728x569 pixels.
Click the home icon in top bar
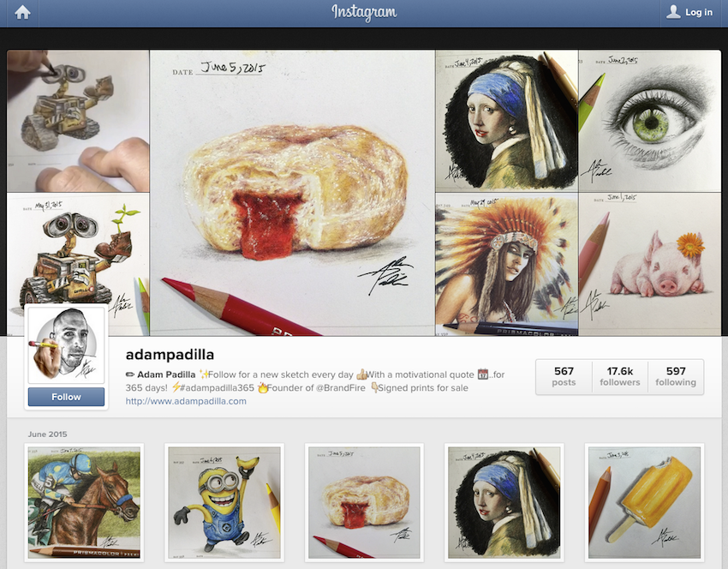click(x=22, y=13)
